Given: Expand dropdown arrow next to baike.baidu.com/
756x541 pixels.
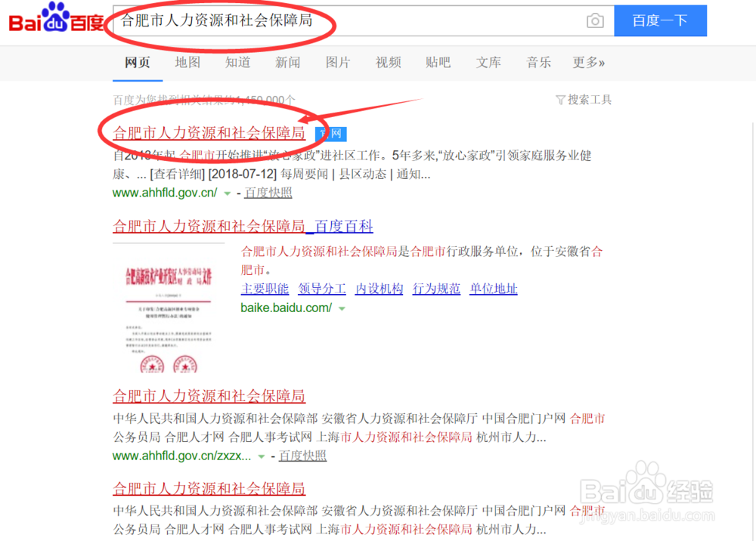Looking at the screenshot, I should tap(342, 309).
